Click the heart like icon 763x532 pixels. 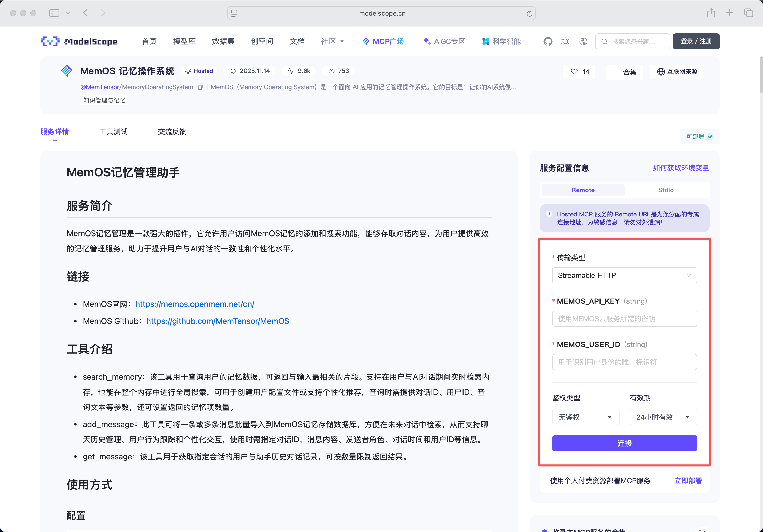click(574, 72)
